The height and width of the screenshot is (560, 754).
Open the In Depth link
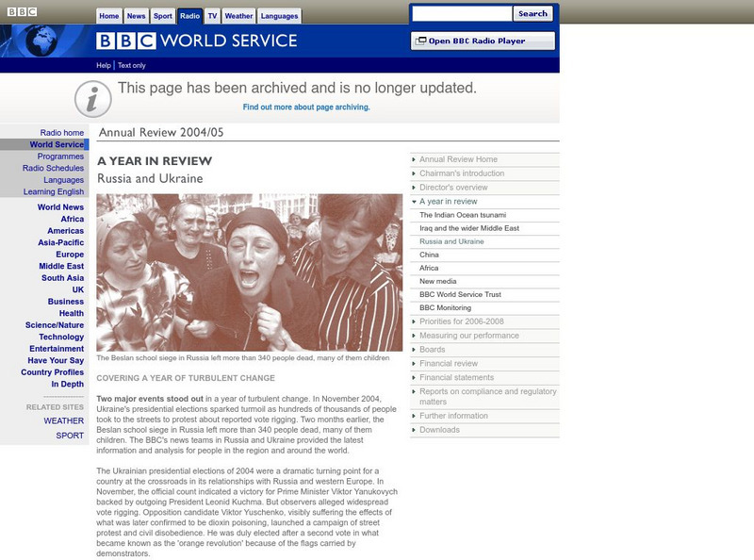coord(68,384)
